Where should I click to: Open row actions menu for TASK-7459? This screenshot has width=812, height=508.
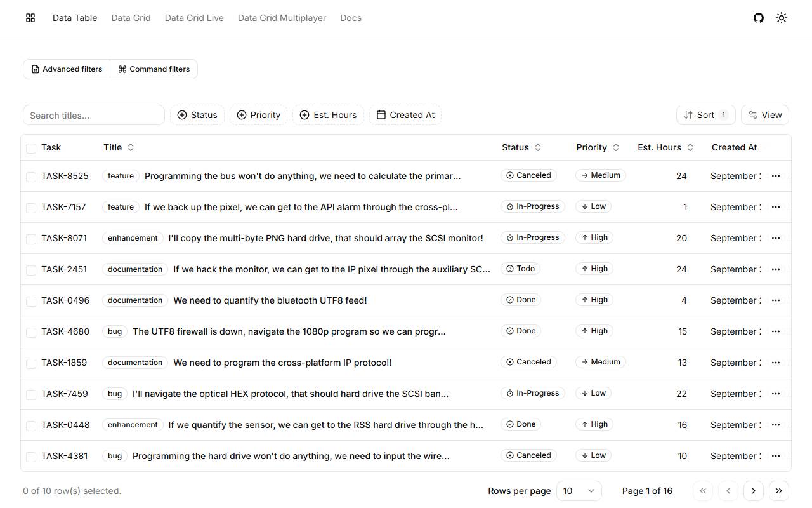776,394
